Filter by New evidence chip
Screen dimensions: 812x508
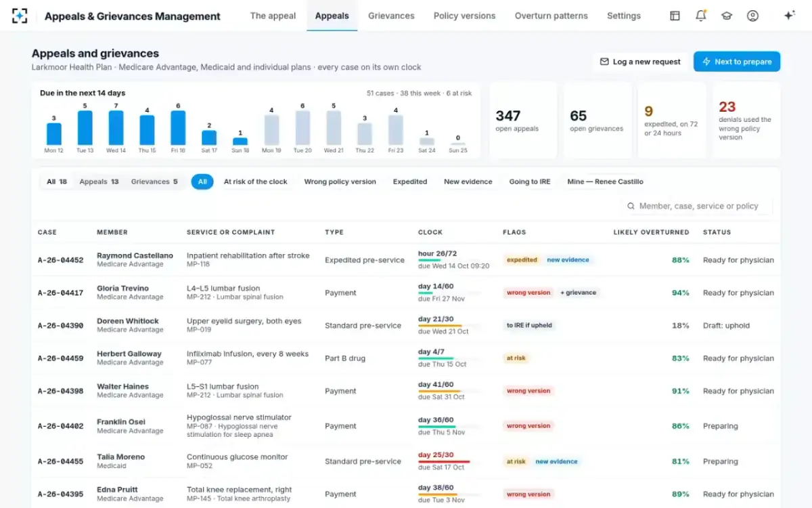[468, 182]
